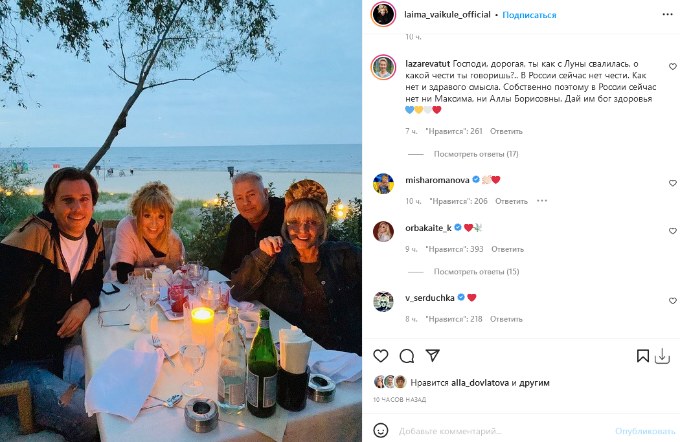Click laima_vaikule_official profile avatar
Viewport: 680px width, 442px height.
pyautogui.click(x=382, y=15)
